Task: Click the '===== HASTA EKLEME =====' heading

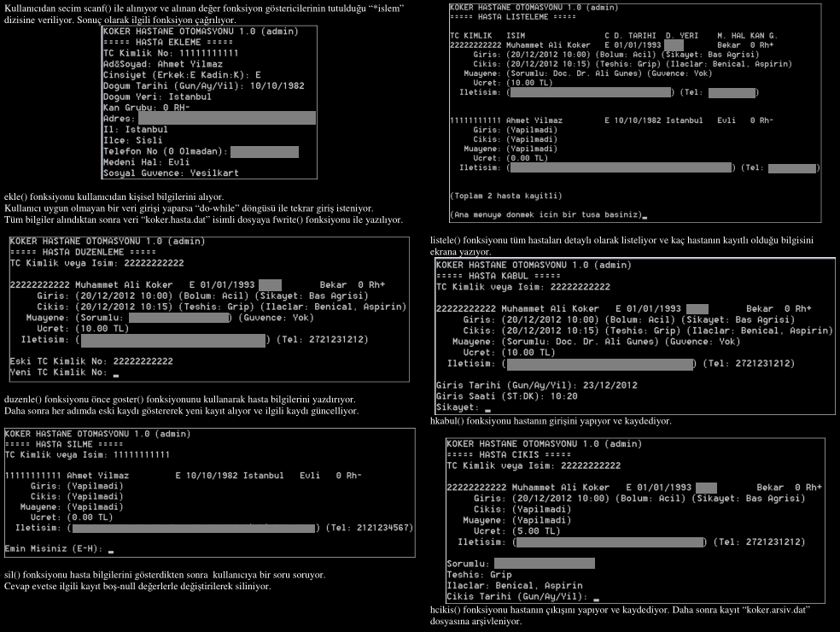Action: tap(168, 43)
